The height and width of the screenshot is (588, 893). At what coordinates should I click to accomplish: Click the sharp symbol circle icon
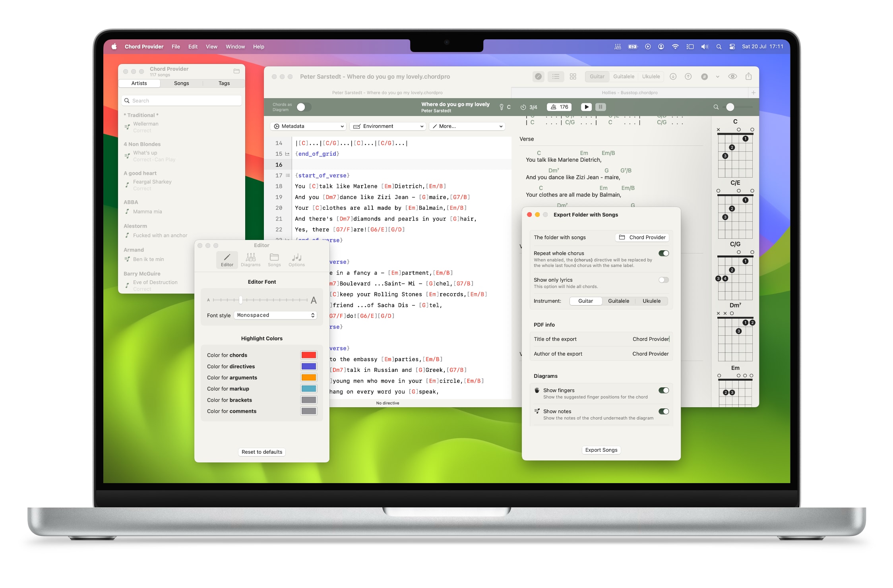(x=704, y=77)
